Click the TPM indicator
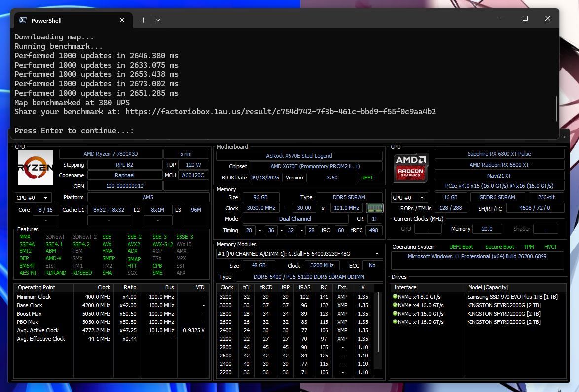 [529, 247]
